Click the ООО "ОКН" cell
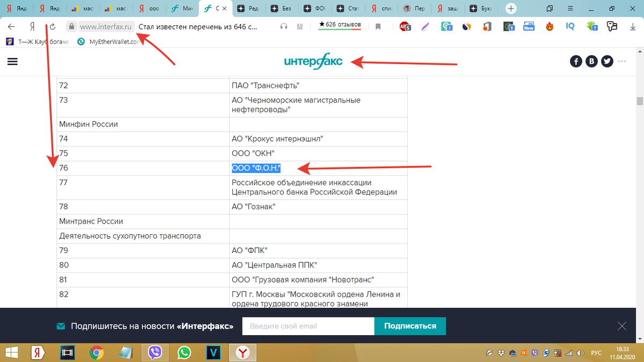The image size is (644, 362). (x=318, y=153)
